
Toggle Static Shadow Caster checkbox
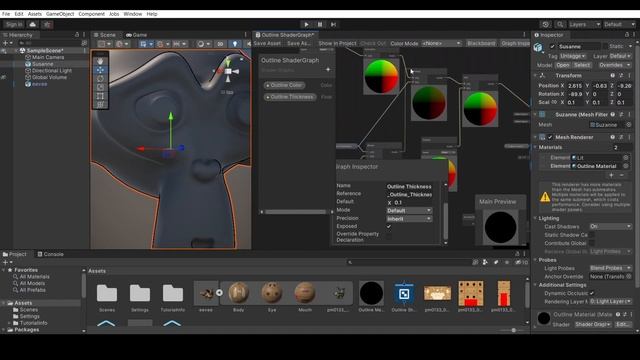(x=592, y=235)
